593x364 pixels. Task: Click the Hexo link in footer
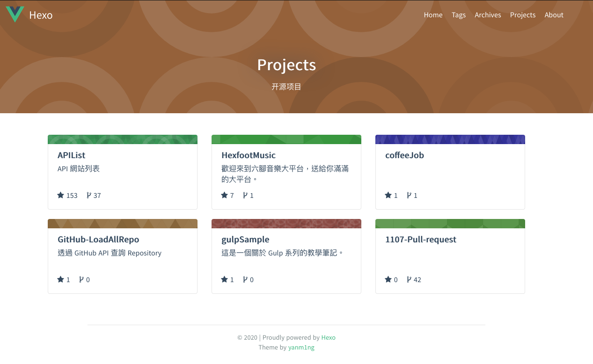328,337
